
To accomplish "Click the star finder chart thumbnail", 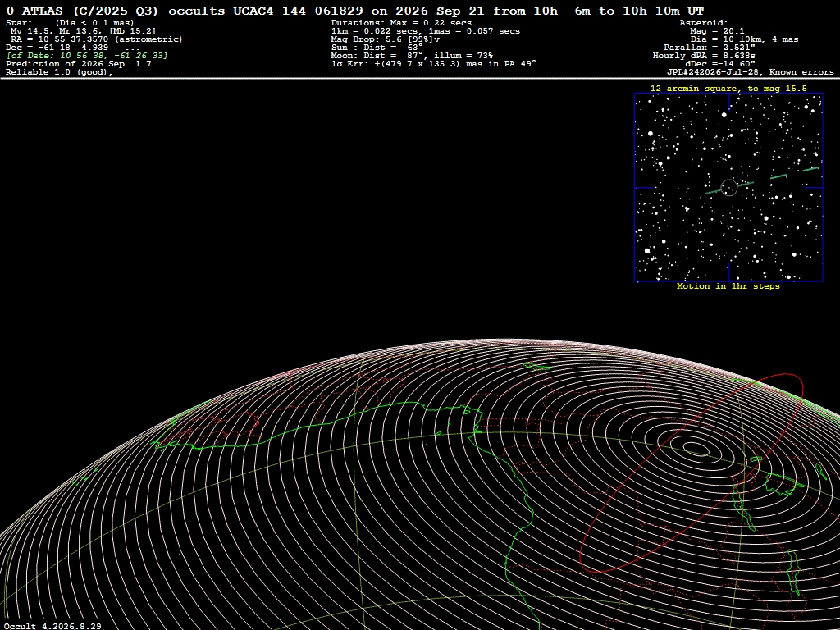I will tap(728, 188).
